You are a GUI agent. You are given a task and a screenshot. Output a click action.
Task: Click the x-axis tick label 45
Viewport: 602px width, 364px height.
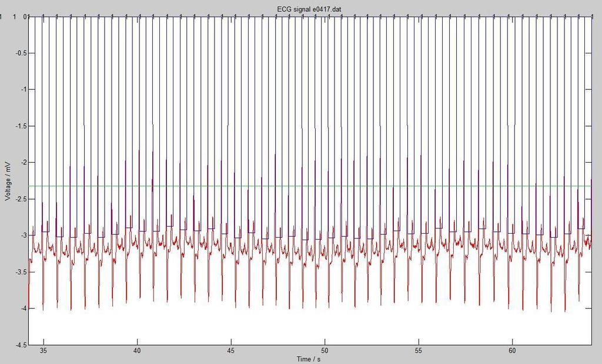(x=231, y=351)
